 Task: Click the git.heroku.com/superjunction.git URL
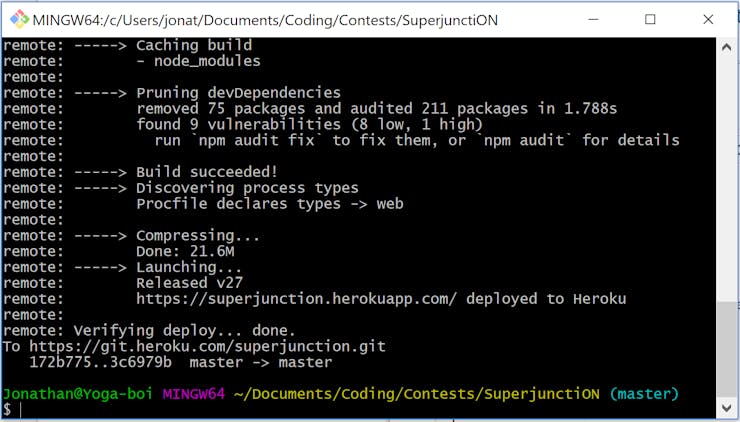(x=208, y=347)
